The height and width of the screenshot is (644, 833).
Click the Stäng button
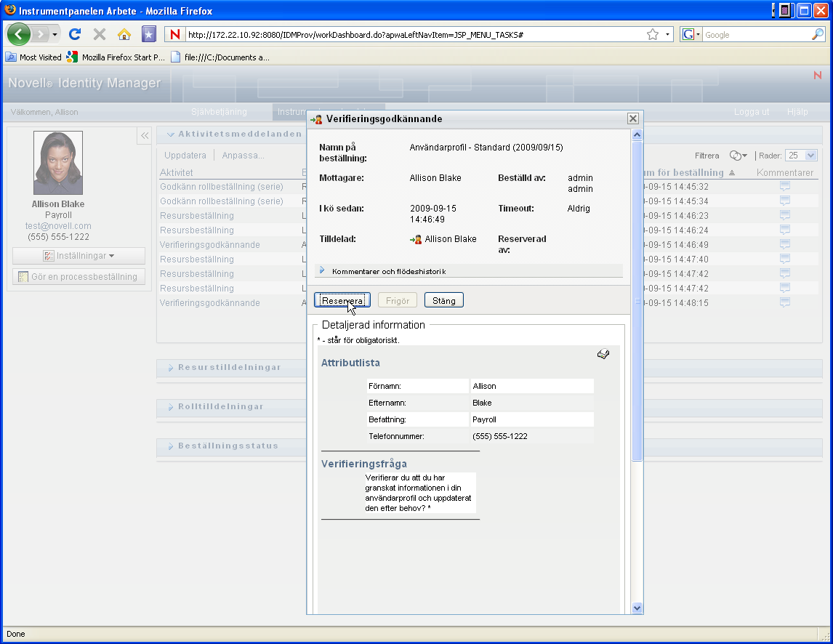tap(443, 300)
